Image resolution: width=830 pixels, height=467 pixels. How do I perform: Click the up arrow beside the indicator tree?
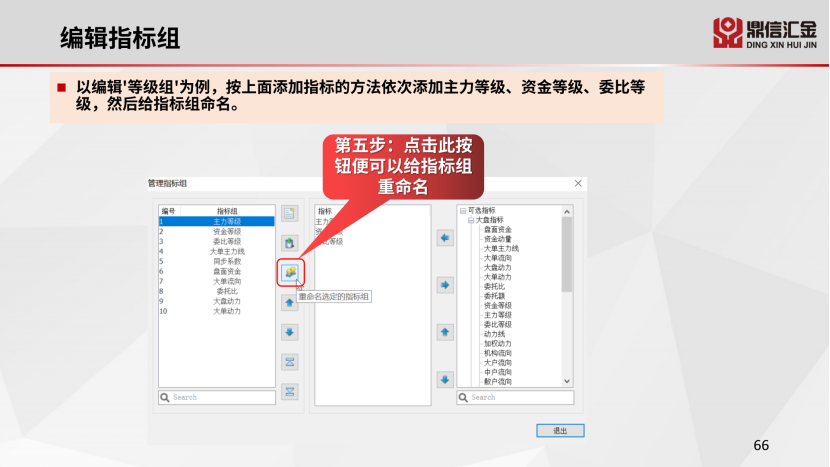[x=445, y=332]
